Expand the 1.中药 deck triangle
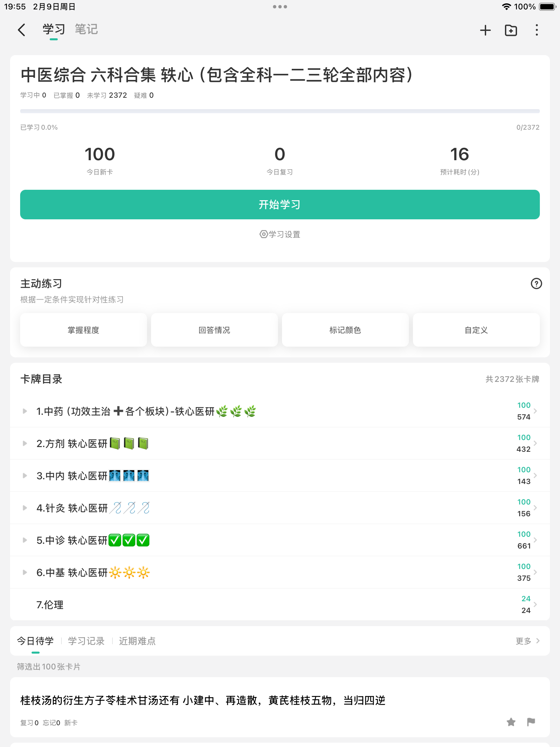 25,411
